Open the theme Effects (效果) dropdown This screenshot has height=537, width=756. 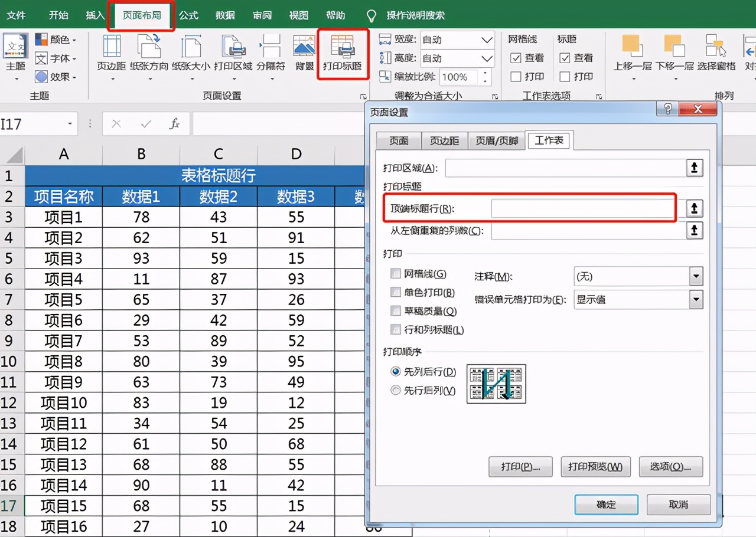56,77
